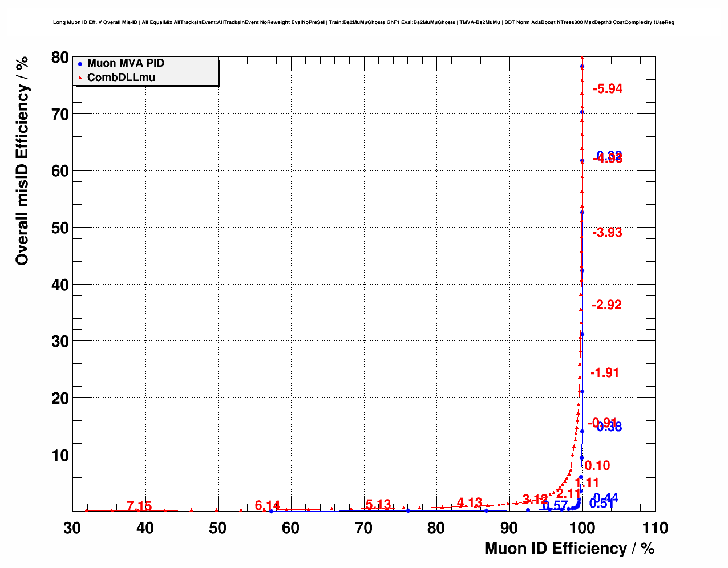Click the red annotation '-2.92'

coord(606,305)
